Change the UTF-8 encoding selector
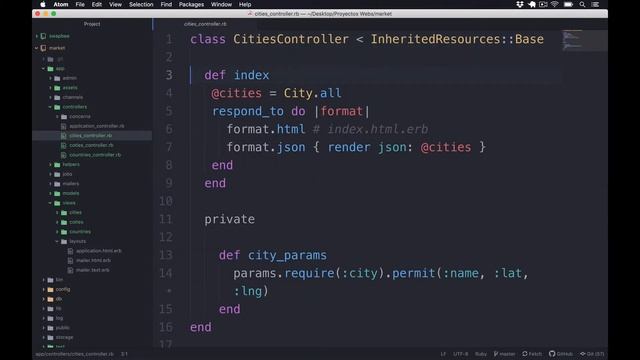This screenshot has height=360, width=640. pos(460,354)
